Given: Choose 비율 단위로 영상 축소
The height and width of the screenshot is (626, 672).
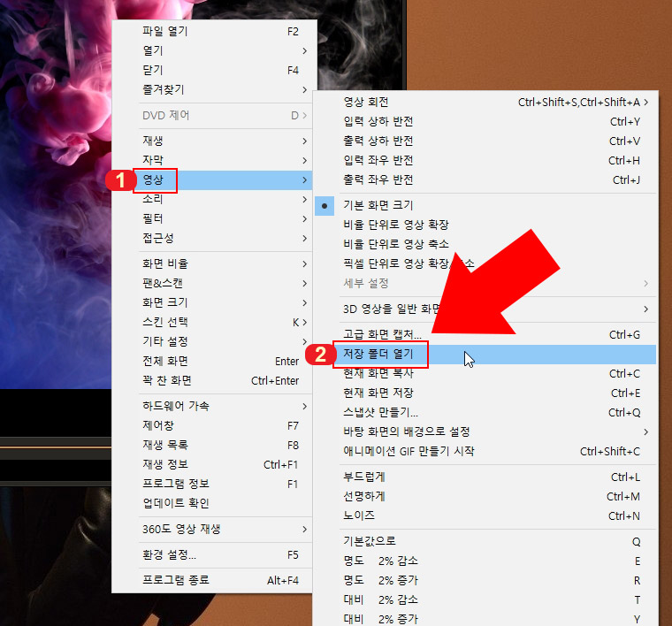Looking at the screenshot, I should 485,244.
